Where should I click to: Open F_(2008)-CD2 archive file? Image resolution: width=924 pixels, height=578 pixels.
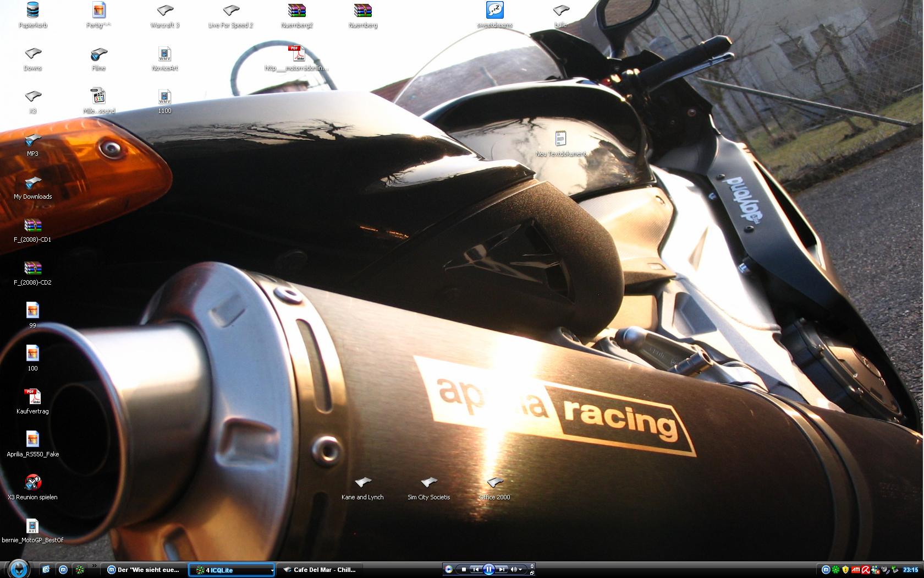[x=32, y=273]
